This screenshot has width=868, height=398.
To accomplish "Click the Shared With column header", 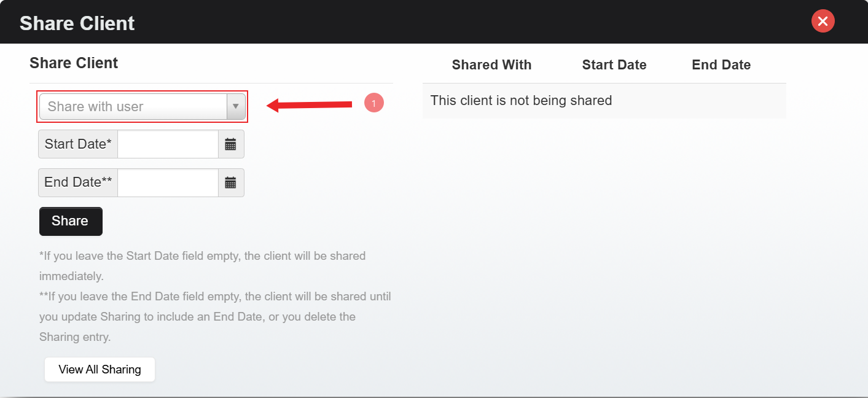I will (491, 65).
